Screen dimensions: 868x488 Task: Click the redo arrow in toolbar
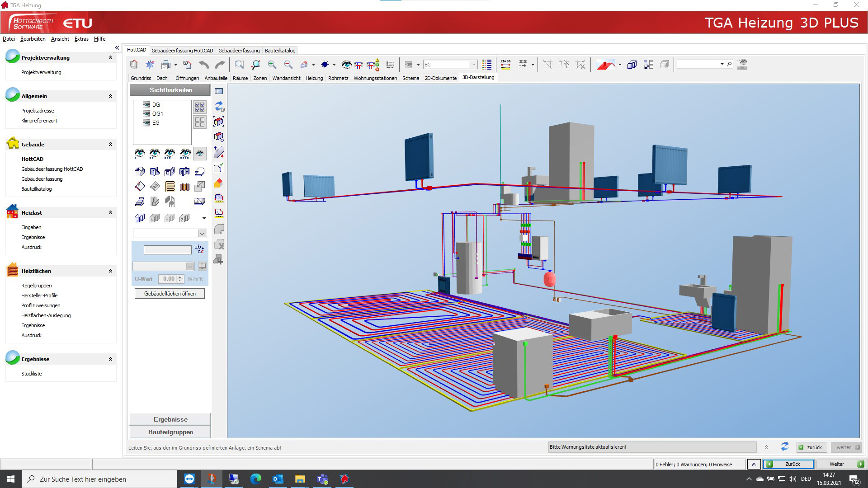pyautogui.click(x=220, y=65)
